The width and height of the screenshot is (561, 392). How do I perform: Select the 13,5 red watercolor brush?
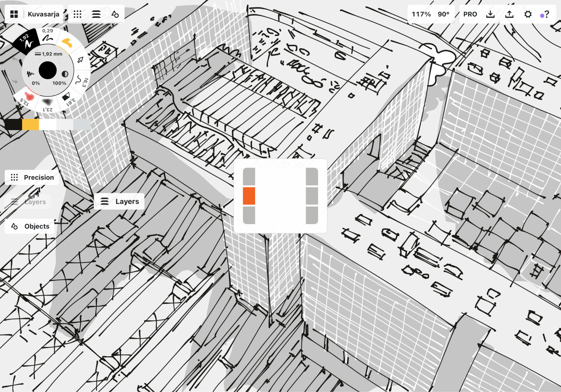(x=27, y=98)
